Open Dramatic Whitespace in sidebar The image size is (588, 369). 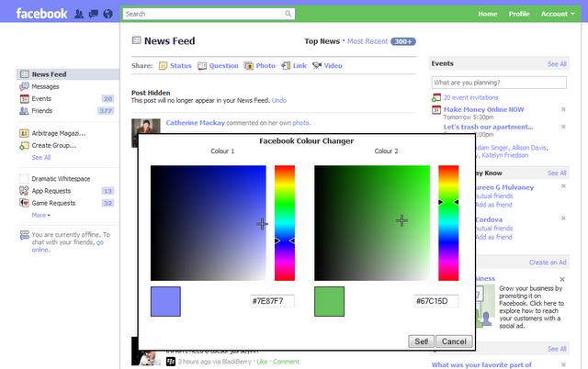[61, 179]
